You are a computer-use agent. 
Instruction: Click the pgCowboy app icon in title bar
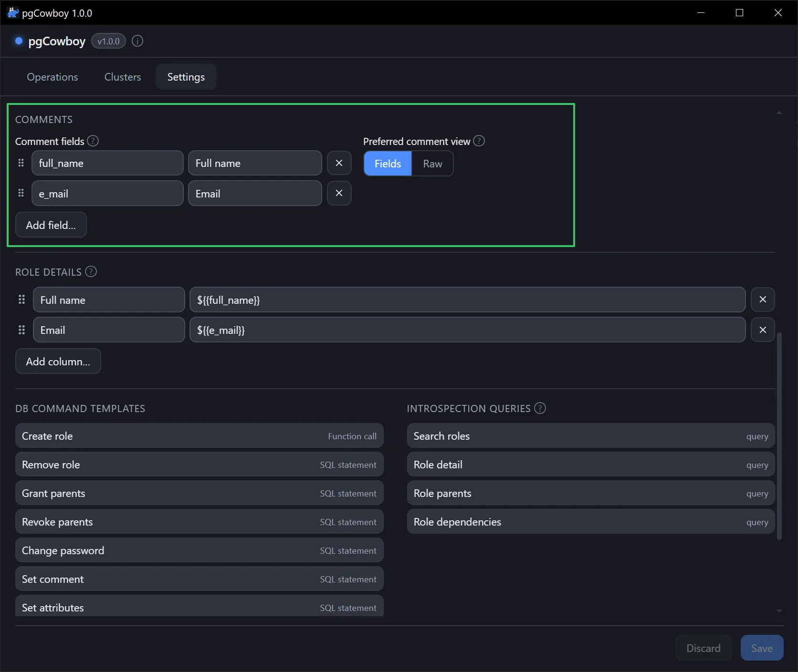(13, 13)
